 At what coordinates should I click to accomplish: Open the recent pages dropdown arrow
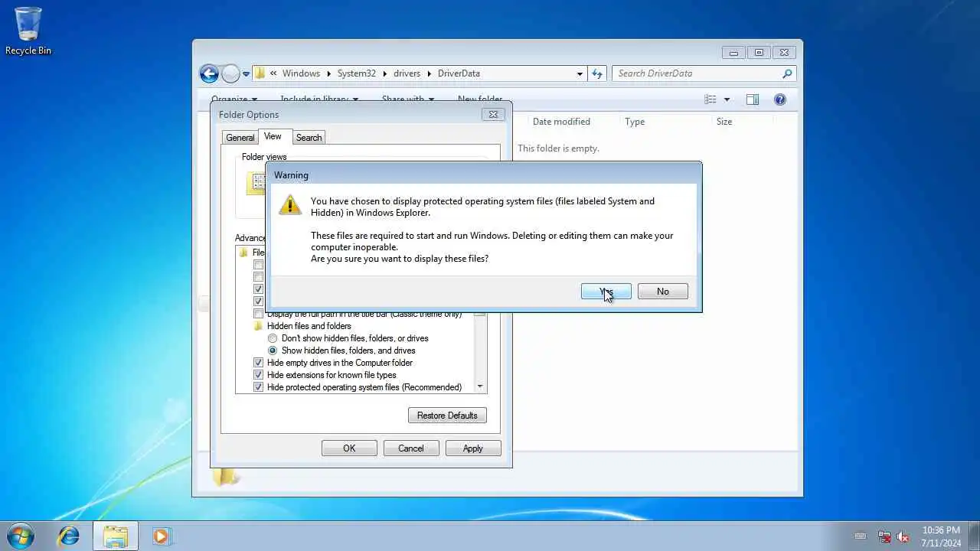pos(246,74)
